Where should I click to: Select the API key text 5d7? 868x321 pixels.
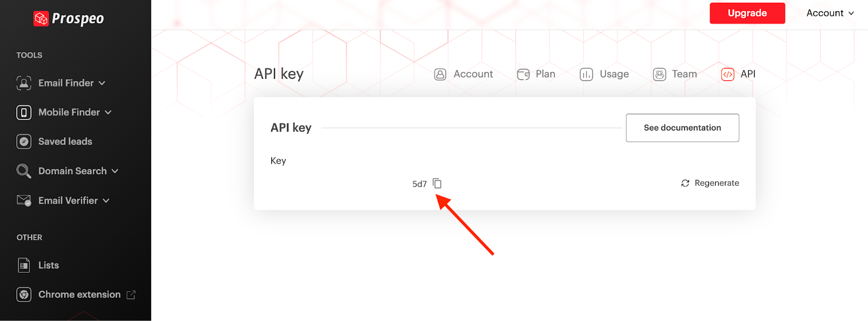419,184
